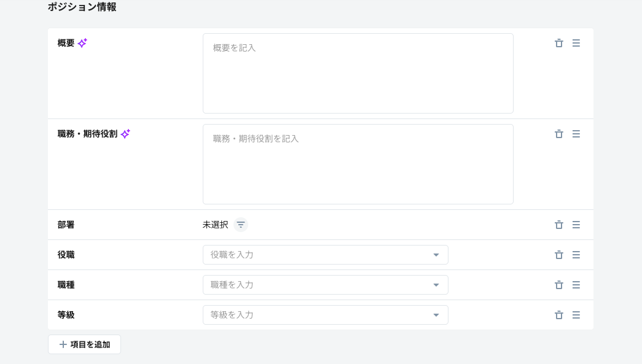Open the 部署 filter selector next to 未選択
This screenshot has height=364, width=642.
(x=241, y=225)
